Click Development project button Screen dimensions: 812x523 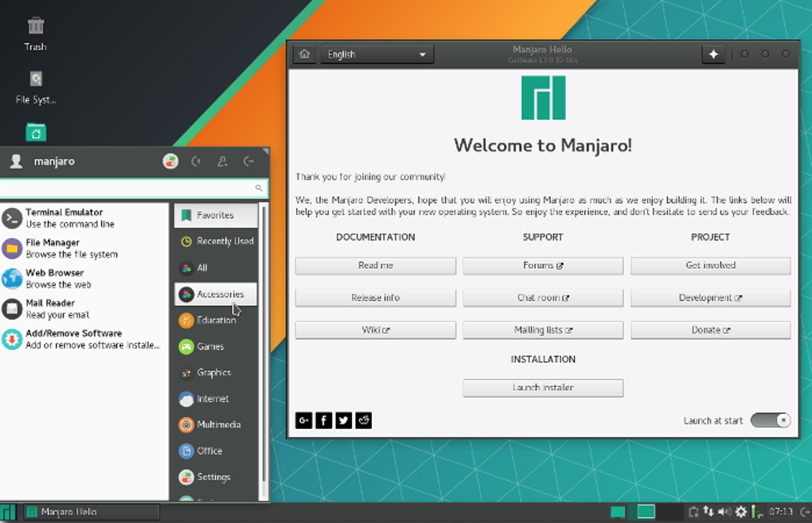point(710,298)
